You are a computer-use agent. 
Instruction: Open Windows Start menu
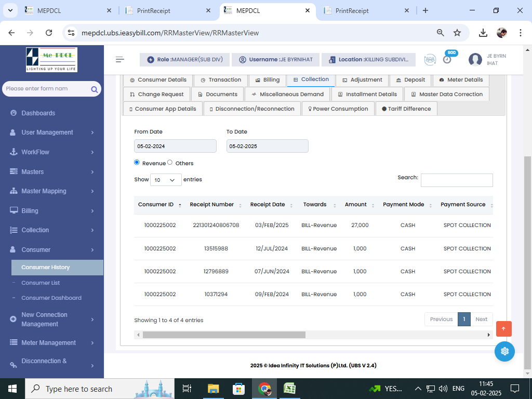click(x=12, y=389)
